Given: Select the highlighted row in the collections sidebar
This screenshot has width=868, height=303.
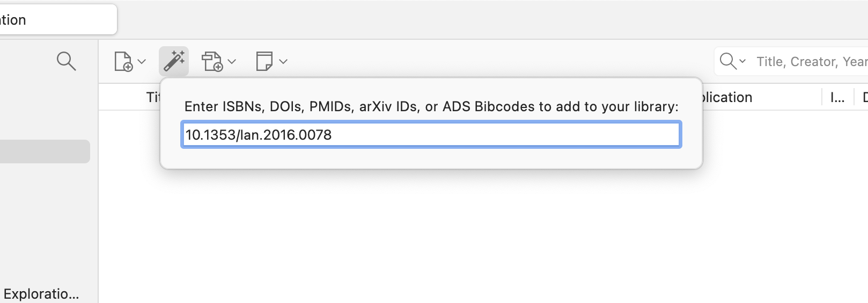Looking at the screenshot, I should (x=44, y=151).
